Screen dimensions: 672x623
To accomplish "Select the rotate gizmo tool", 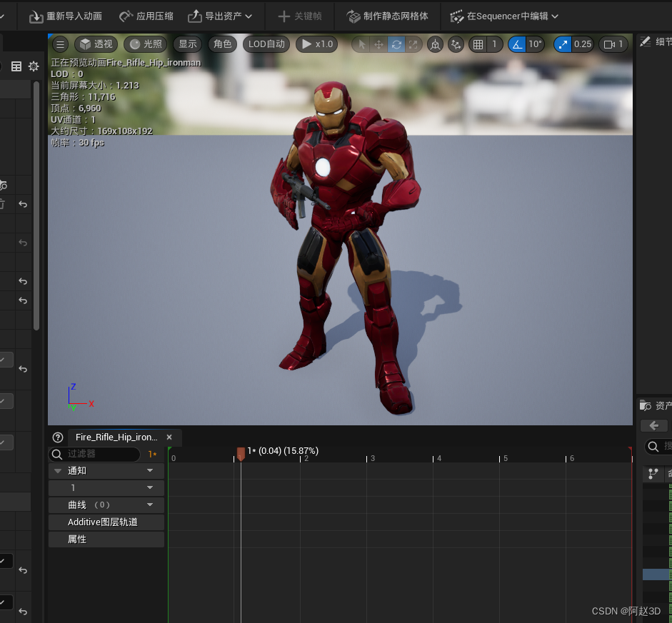I will pyautogui.click(x=396, y=44).
